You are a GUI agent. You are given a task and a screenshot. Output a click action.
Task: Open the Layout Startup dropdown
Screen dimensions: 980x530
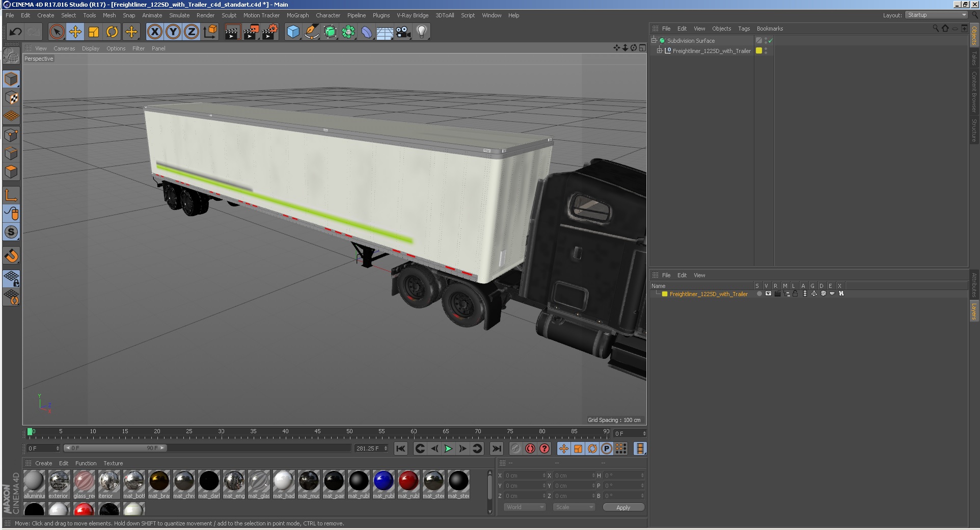point(936,15)
